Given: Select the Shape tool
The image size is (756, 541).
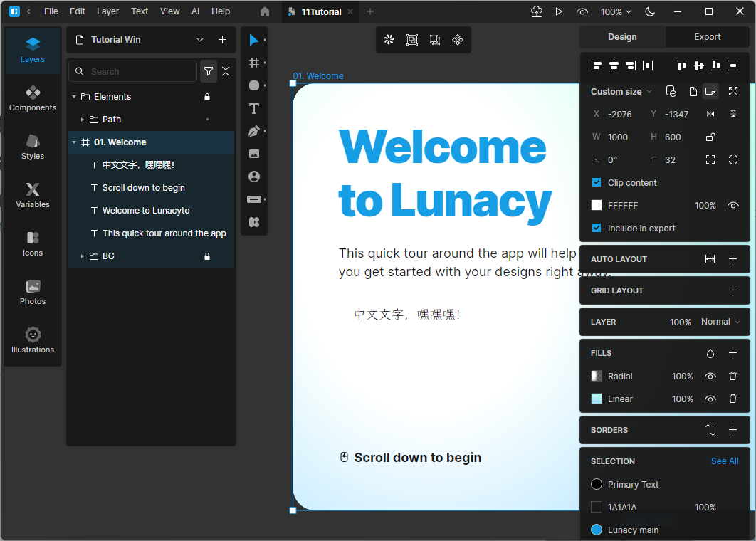Looking at the screenshot, I should tap(253, 85).
